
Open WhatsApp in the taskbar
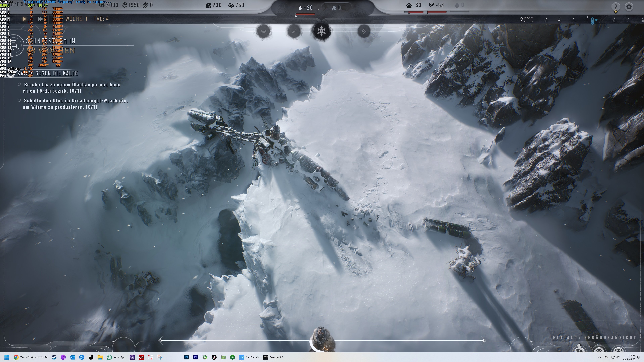116,357
